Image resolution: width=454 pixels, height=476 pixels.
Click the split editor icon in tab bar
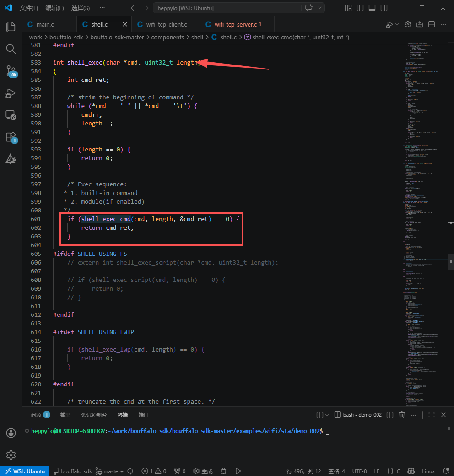point(431,25)
